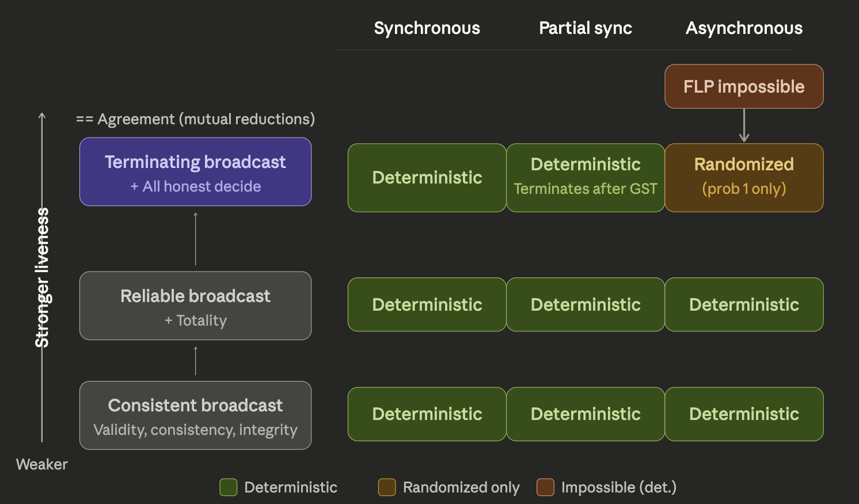Screen dimensions: 859x504
Task: Click Partial sync Consistent broadcast Deterministic cell
Action: tap(586, 414)
